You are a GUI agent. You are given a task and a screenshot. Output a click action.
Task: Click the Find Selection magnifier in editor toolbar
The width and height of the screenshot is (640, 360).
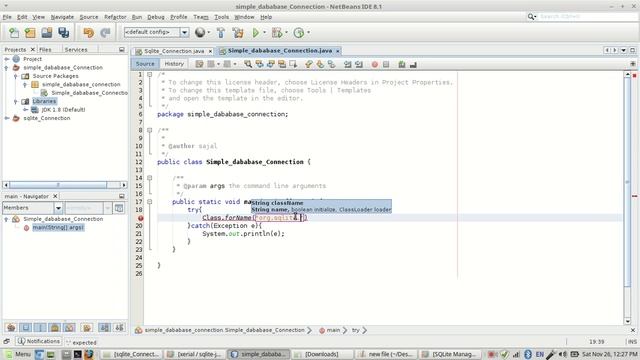[x=248, y=64]
